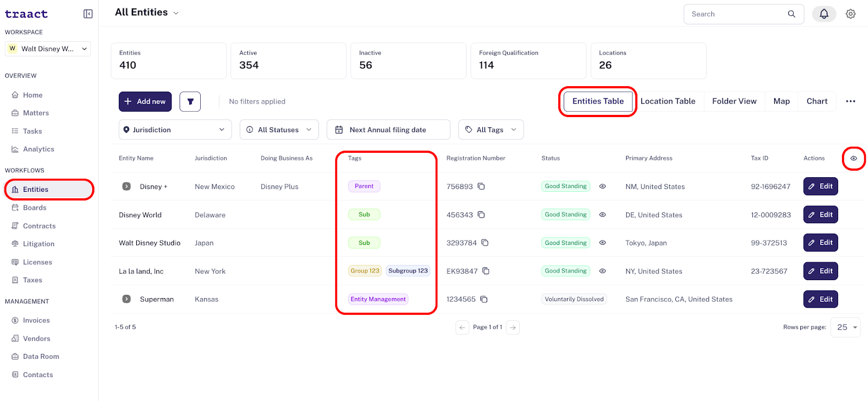This screenshot has width=868, height=401.
Task: Toggle column visibility eye in table header
Action: click(854, 158)
